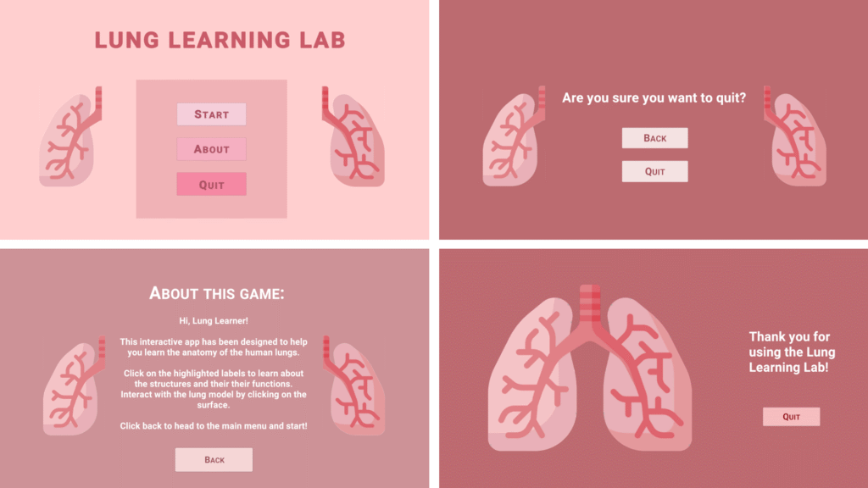Confirm Quit under 'Are you sure' prompt
This screenshot has height=488, width=868.
[654, 171]
